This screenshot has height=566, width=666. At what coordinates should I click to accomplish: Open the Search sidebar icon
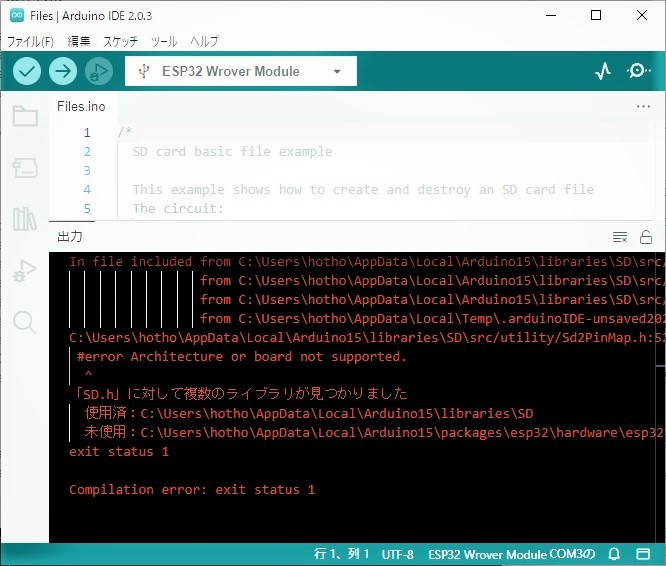click(25, 322)
